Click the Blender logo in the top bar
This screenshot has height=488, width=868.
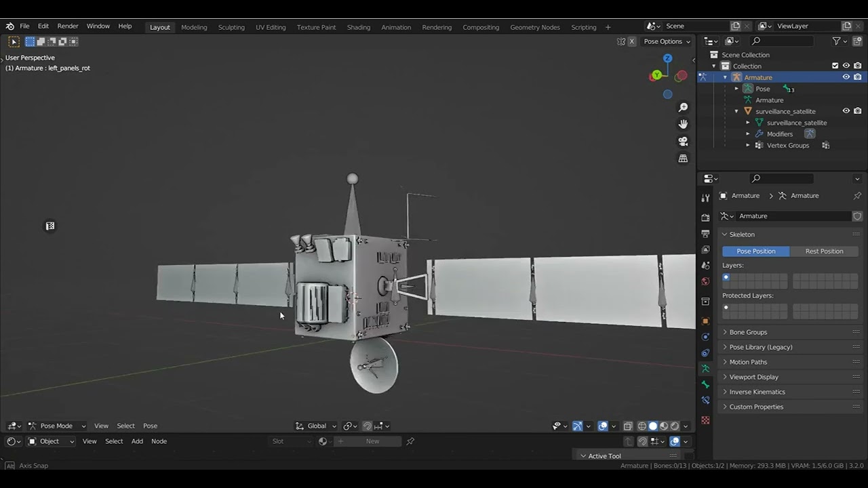point(10,26)
